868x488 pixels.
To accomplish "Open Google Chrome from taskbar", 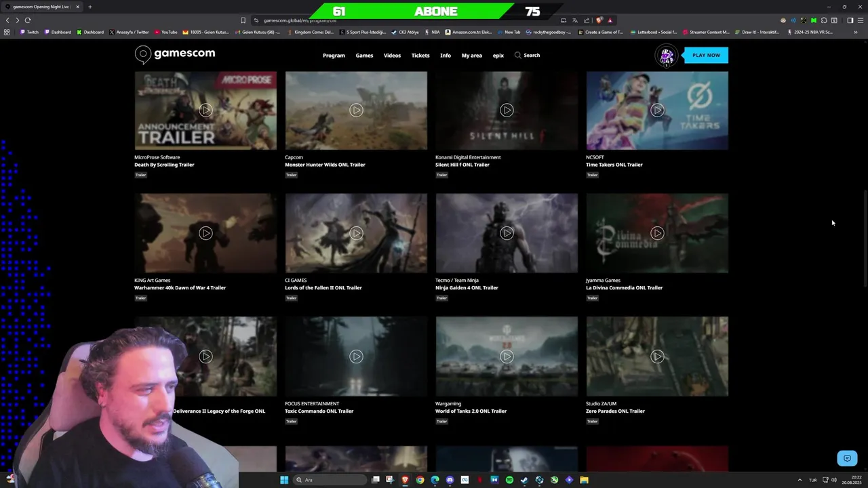I will [420, 480].
